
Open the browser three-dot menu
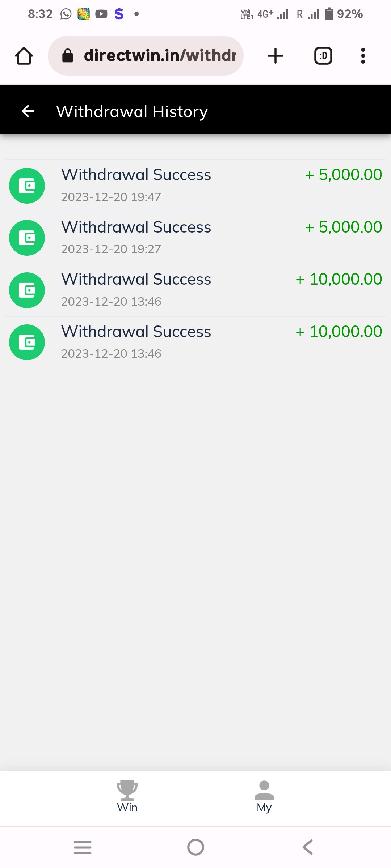363,56
